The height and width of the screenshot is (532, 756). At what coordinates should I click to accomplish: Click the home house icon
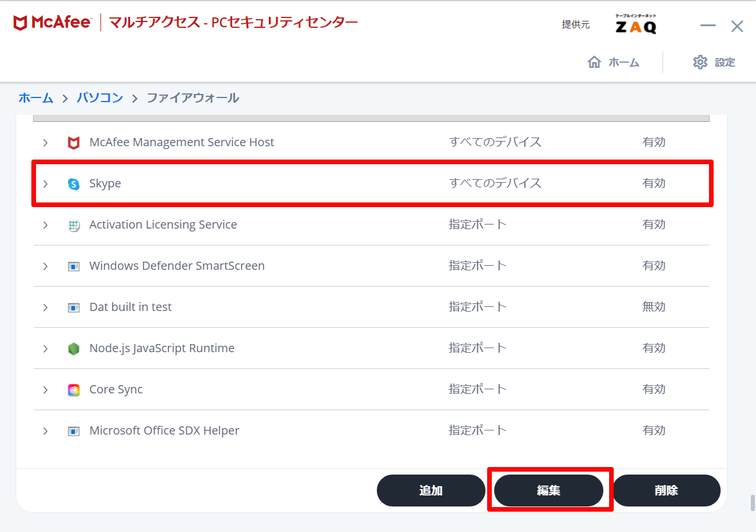pyautogui.click(x=594, y=62)
